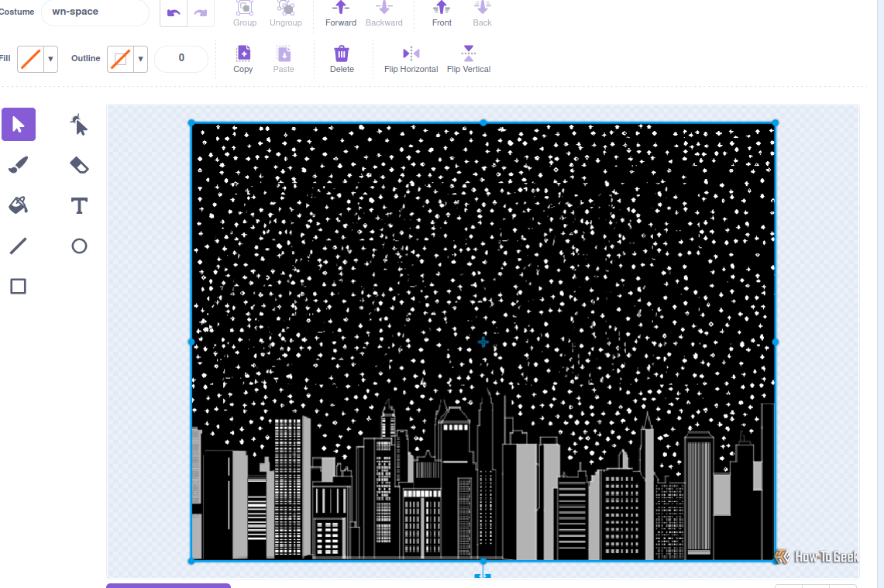Select the Fill bucket tool
Screen dimensions: 884x588
point(19,205)
